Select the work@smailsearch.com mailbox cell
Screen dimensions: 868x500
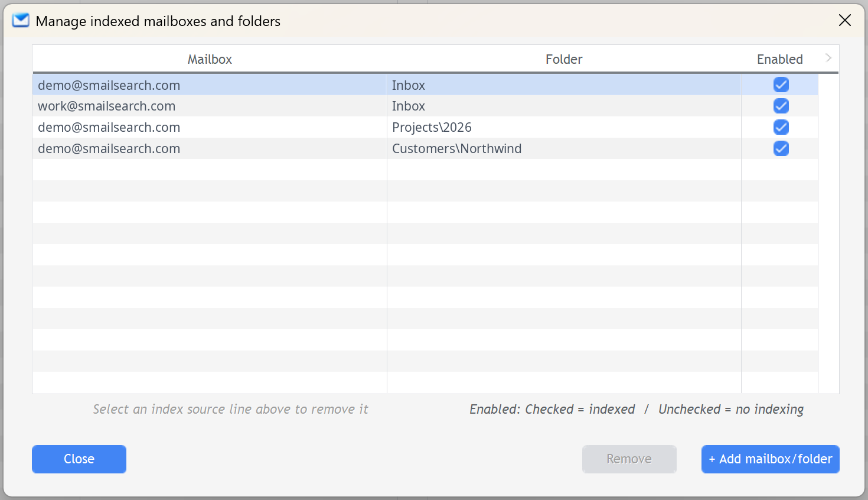210,106
